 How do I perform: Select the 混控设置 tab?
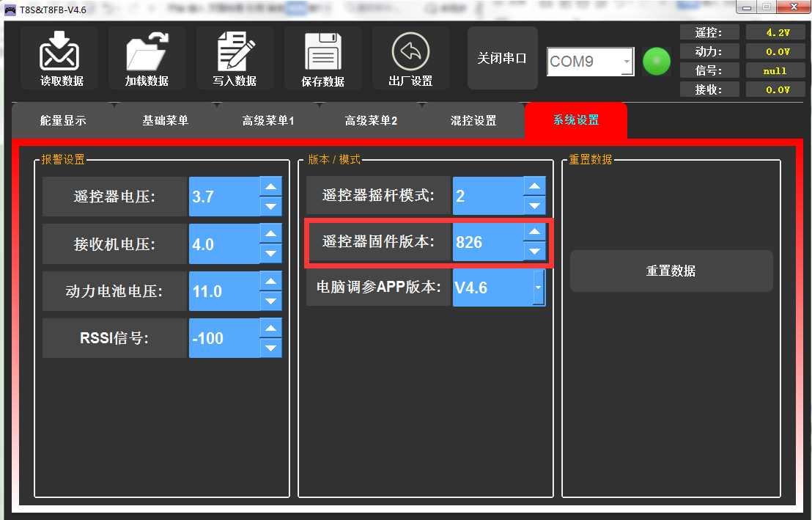pos(473,120)
